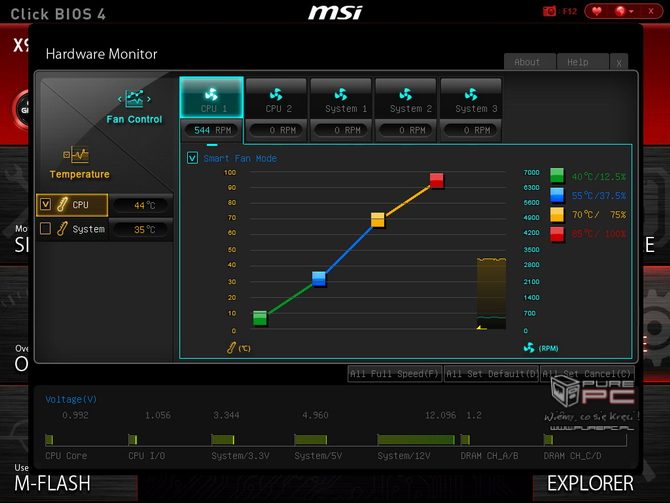Open the System 3 fan tab
Screen dimensions: 670x503
471,98
